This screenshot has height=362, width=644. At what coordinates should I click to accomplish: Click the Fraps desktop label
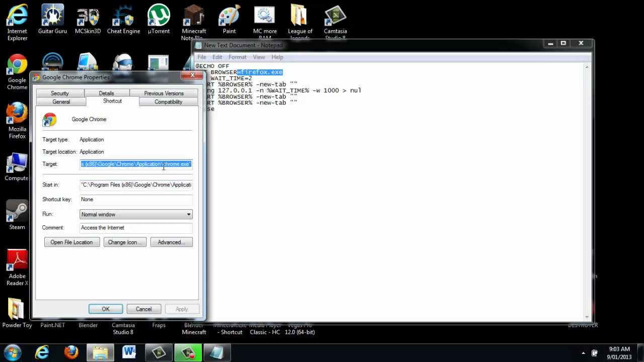coord(158,325)
